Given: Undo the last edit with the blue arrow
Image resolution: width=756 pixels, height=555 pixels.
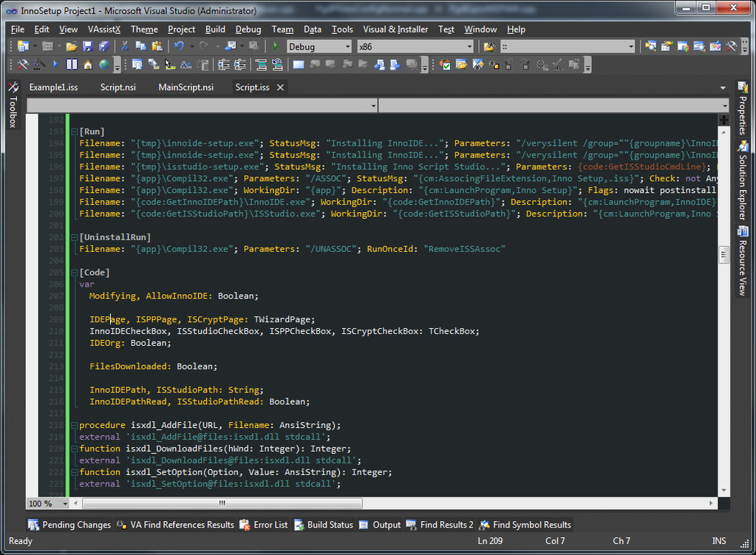Looking at the screenshot, I should 179,47.
